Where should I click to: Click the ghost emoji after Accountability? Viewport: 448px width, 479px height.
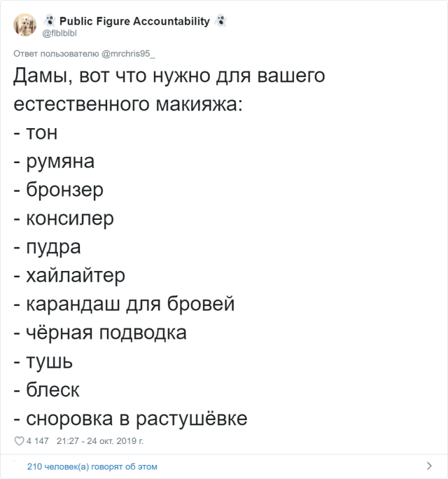pyautogui.click(x=220, y=21)
